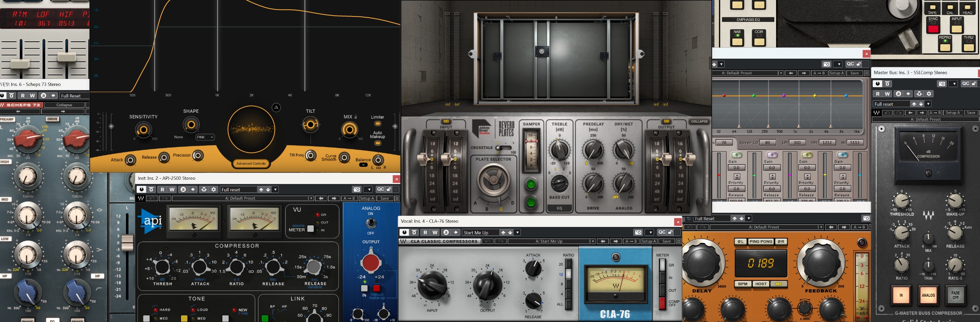Click the undo arrow in API-2500 Waves bar

tap(152, 199)
